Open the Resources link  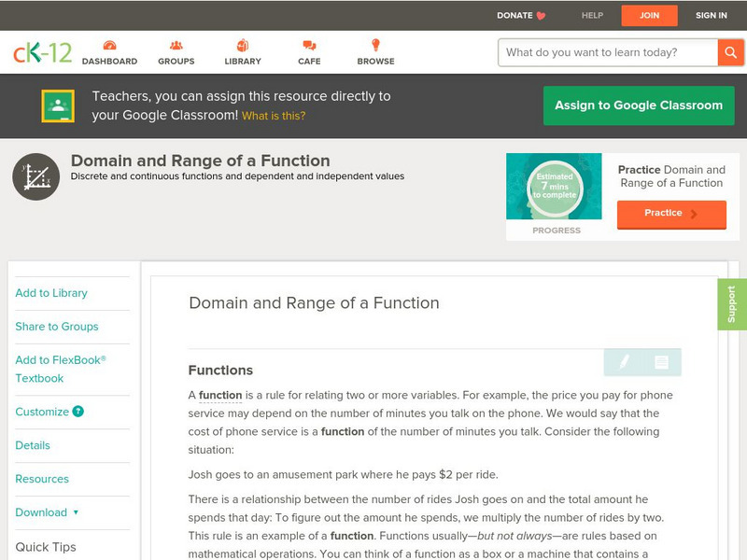coord(42,479)
